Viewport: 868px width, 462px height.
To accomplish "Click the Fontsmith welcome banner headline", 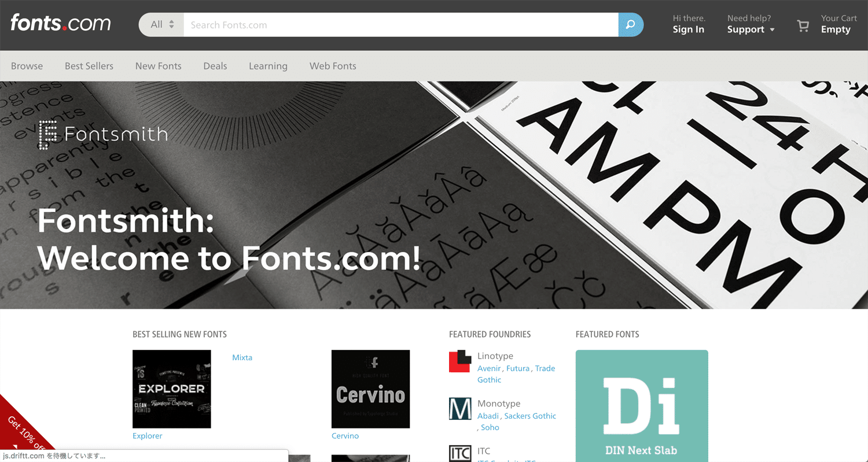I will click(229, 239).
